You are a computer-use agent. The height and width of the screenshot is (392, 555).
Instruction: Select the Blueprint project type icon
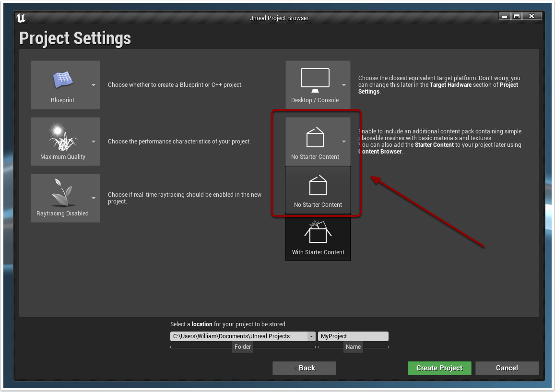coord(63,80)
